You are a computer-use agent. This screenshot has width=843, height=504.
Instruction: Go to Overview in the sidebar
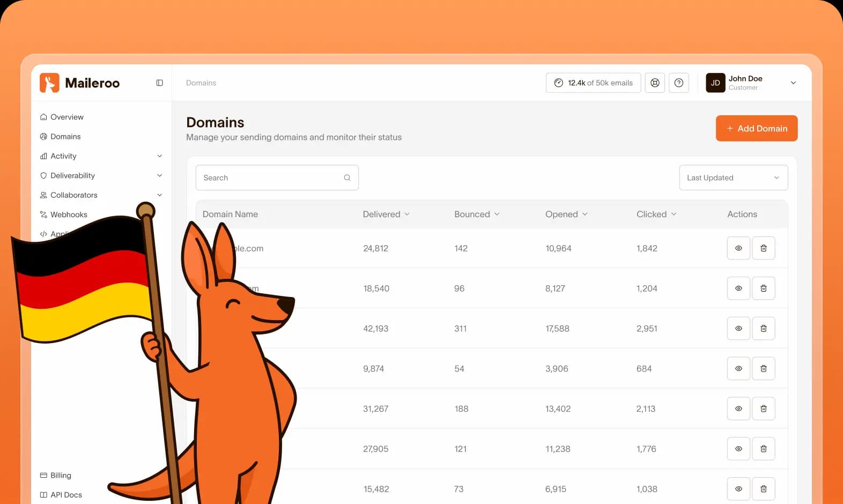tap(62, 117)
